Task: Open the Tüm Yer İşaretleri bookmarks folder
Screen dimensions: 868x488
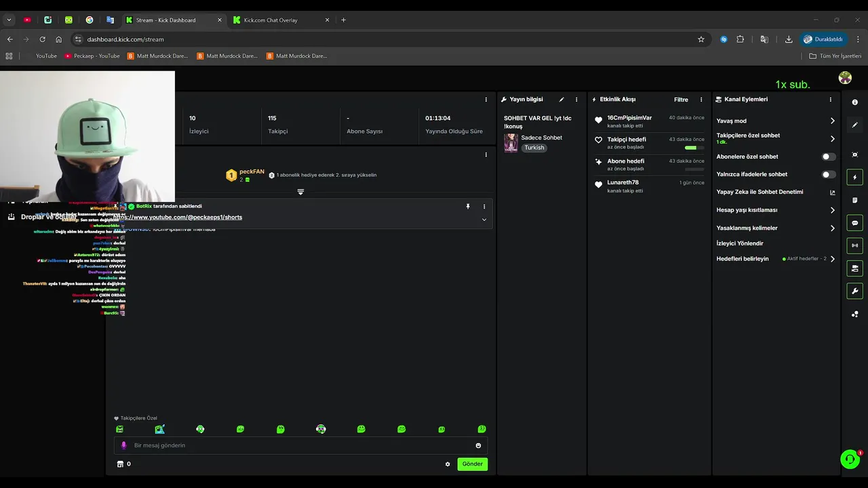Action: [x=835, y=56]
